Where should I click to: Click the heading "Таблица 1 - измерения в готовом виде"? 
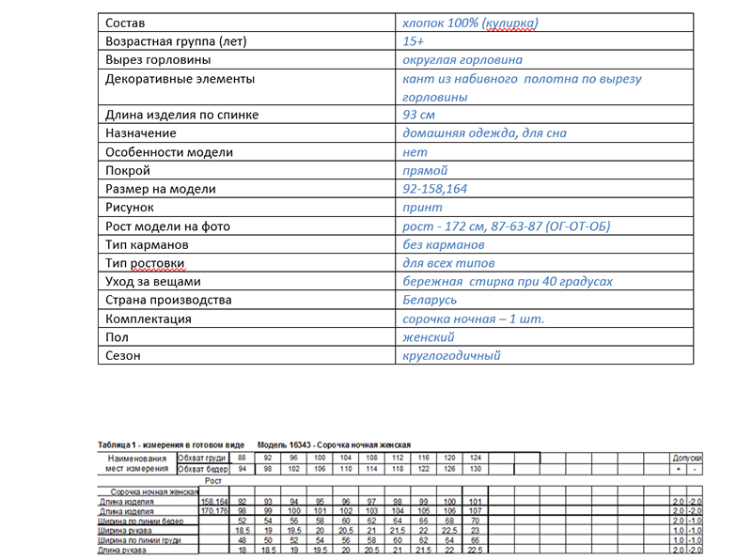(x=171, y=445)
